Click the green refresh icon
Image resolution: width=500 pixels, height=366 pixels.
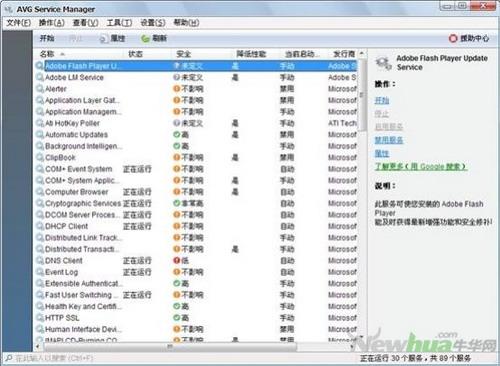145,39
